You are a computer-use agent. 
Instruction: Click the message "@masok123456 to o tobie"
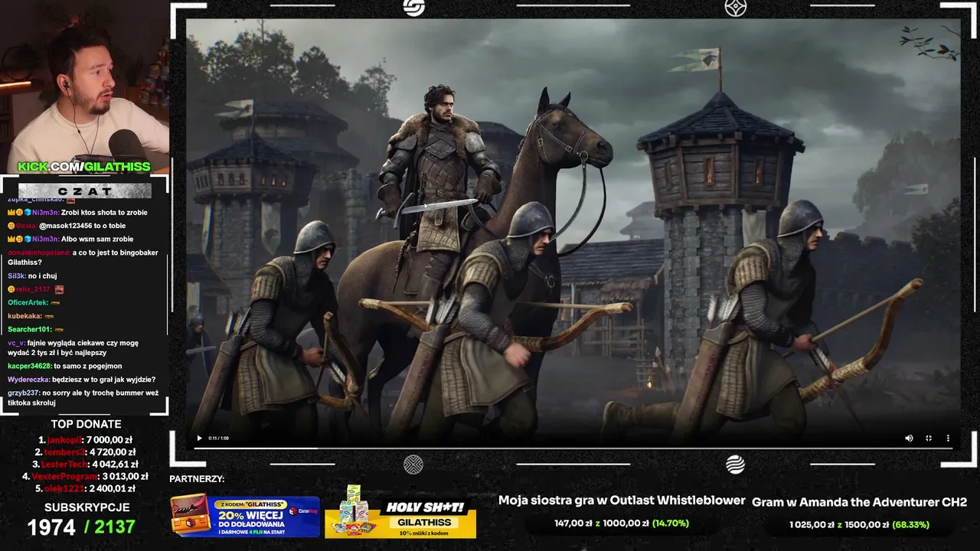82,226
